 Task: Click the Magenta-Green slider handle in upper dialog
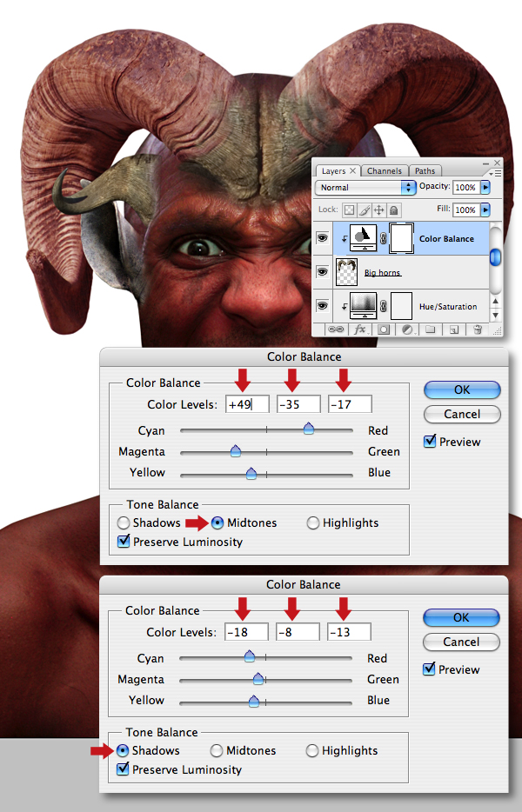(236, 450)
